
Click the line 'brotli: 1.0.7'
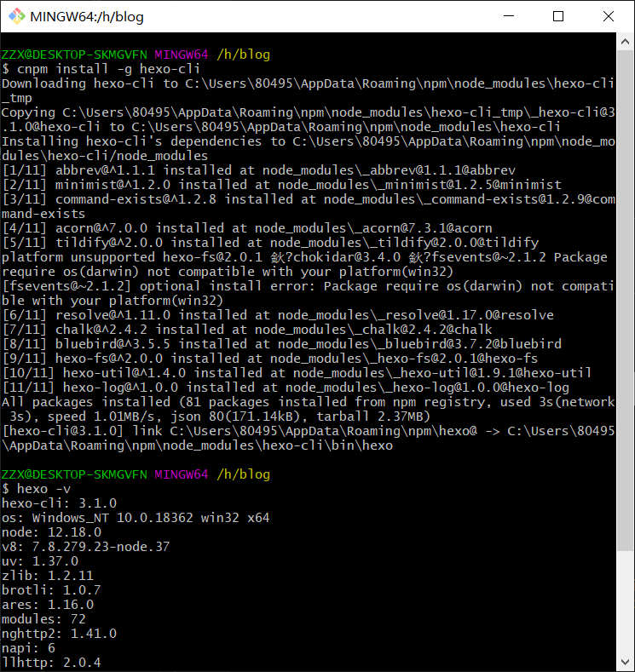coord(51,590)
